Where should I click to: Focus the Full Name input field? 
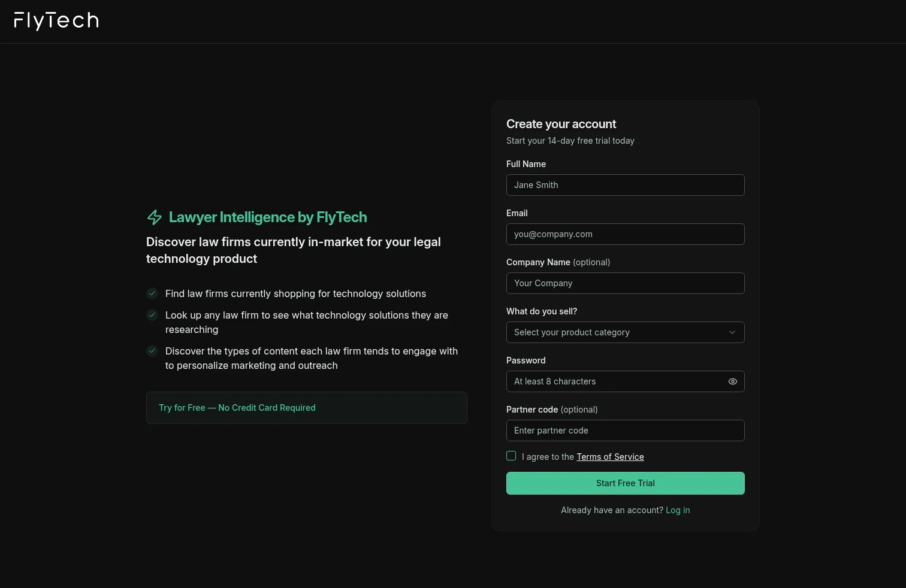[x=625, y=185]
